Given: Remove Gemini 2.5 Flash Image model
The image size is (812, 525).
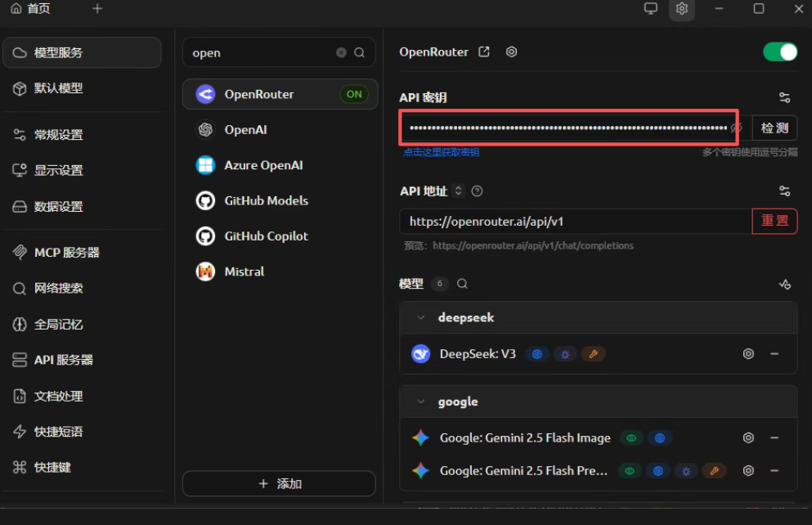Looking at the screenshot, I should click(x=774, y=437).
